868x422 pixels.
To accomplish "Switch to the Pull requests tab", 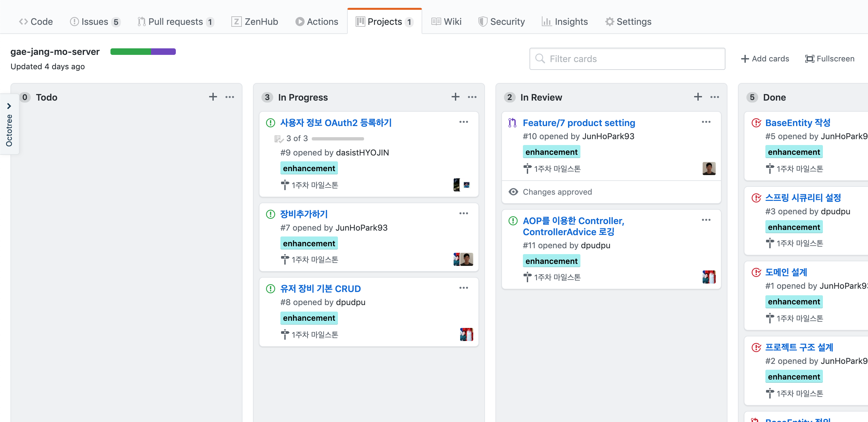I will 175,22.
